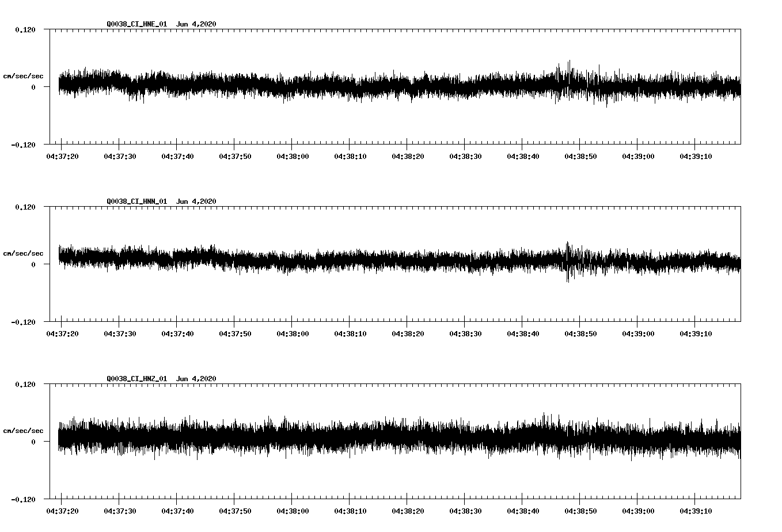Click 04:39:10 time label on HNZ axis
This screenshot has width=782, height=532.
pos(696,511)
